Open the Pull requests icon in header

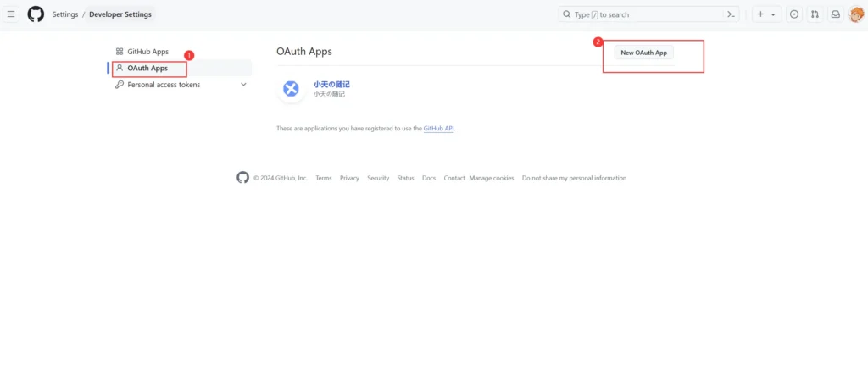click(815, 14)
